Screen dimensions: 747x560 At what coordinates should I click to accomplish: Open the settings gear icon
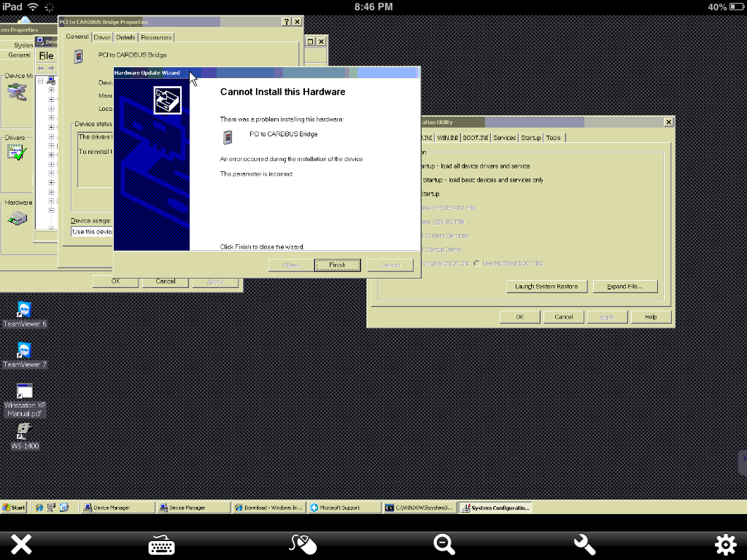click(x=724, y=543)
